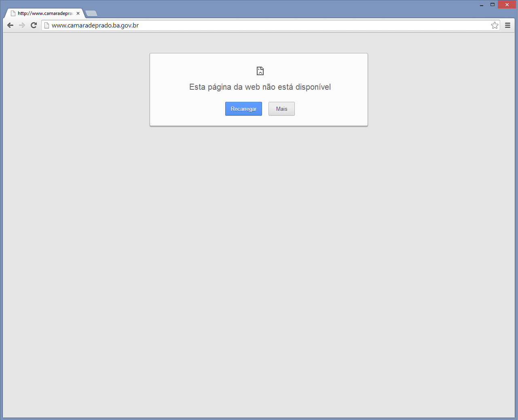This screenshot has width=518, height=420.
Task: Open the Chrome hamburger menu
Action: tap(507, 25)
